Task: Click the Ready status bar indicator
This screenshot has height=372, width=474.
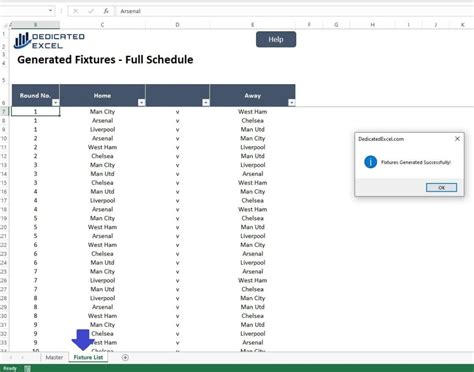Action: pos(10,368)
